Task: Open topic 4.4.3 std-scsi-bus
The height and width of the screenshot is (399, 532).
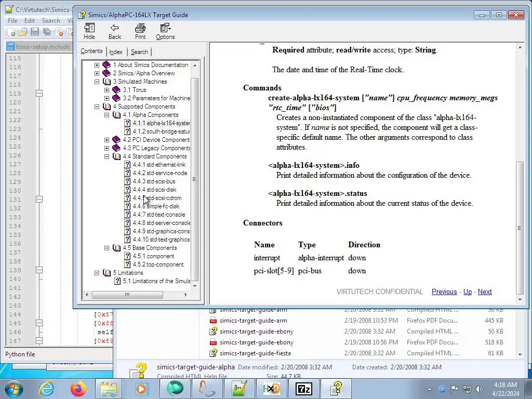Action: [x=154, y=181]
